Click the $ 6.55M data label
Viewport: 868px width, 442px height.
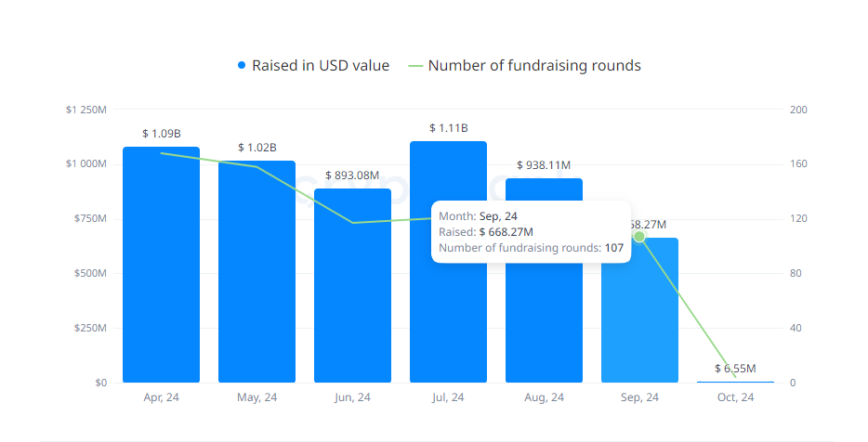(735, 369)
